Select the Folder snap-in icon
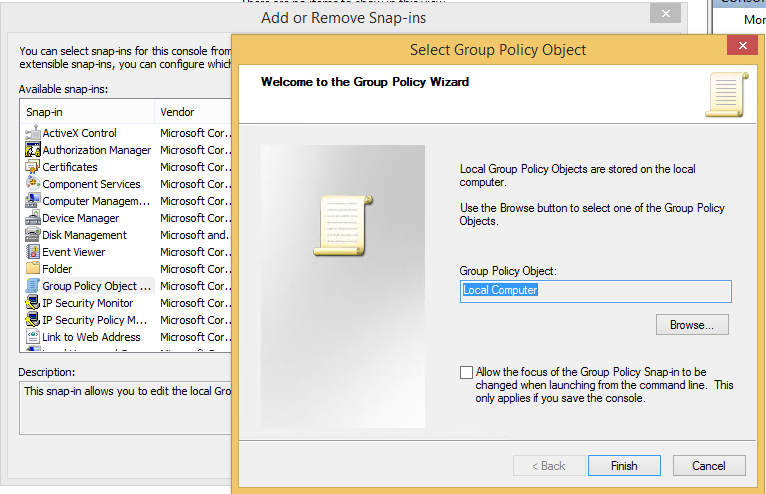 click(33, 269)
